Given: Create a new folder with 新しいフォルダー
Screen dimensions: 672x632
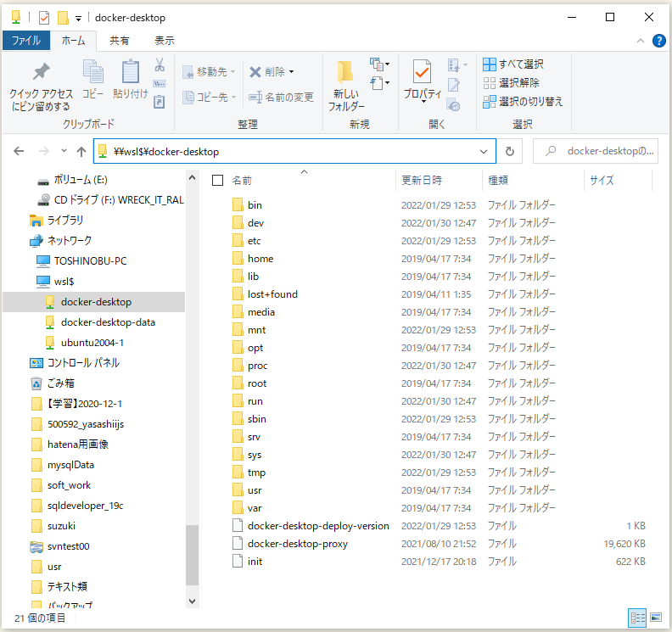Looking at the screenshot, I should coord(346,86).
